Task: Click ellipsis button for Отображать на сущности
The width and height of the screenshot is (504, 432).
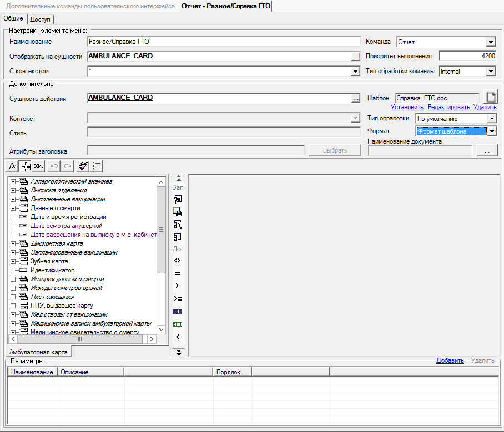Action: click(x=355, y=57)
